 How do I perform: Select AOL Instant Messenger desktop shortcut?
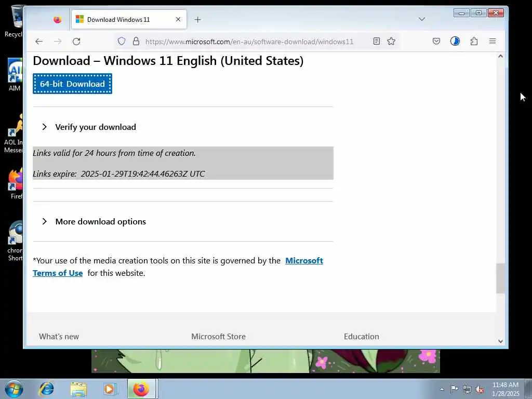(14, 134)
